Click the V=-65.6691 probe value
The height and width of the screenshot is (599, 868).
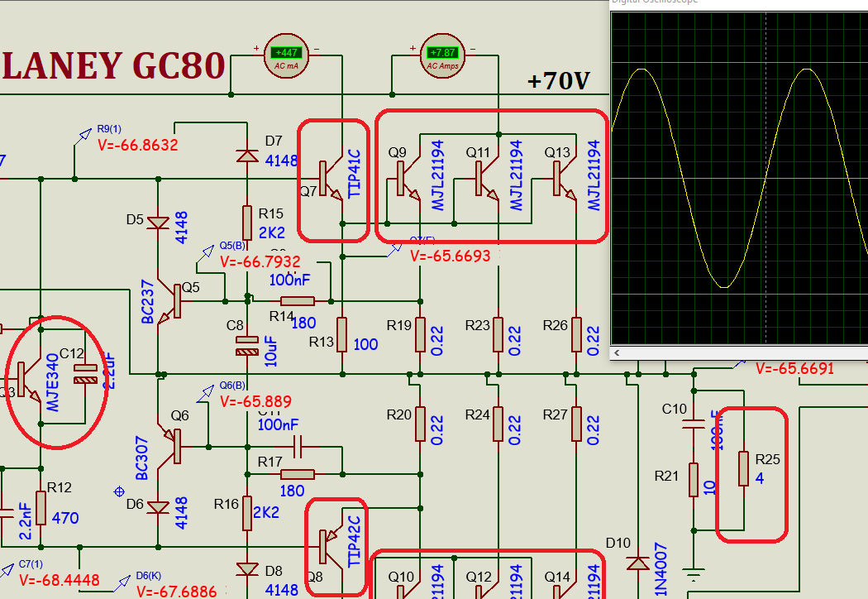794,369
